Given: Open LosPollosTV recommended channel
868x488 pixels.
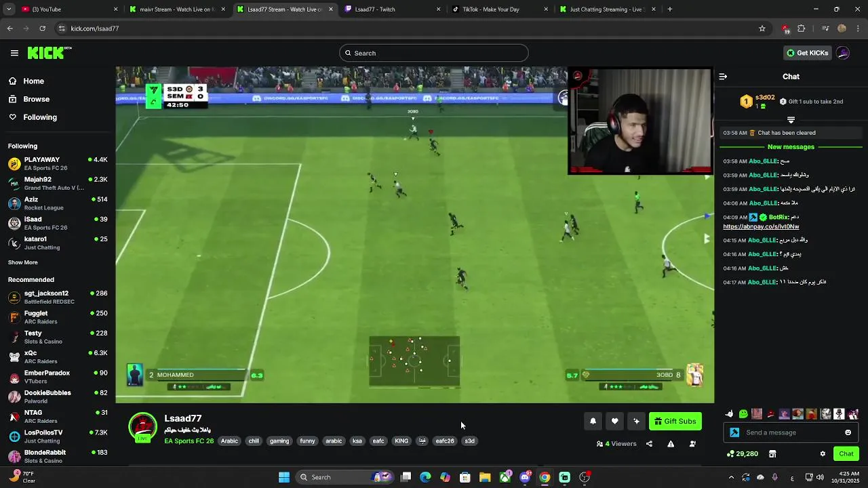Looking at the screenshot, I should pyautogui.click(x=58, y=436).
